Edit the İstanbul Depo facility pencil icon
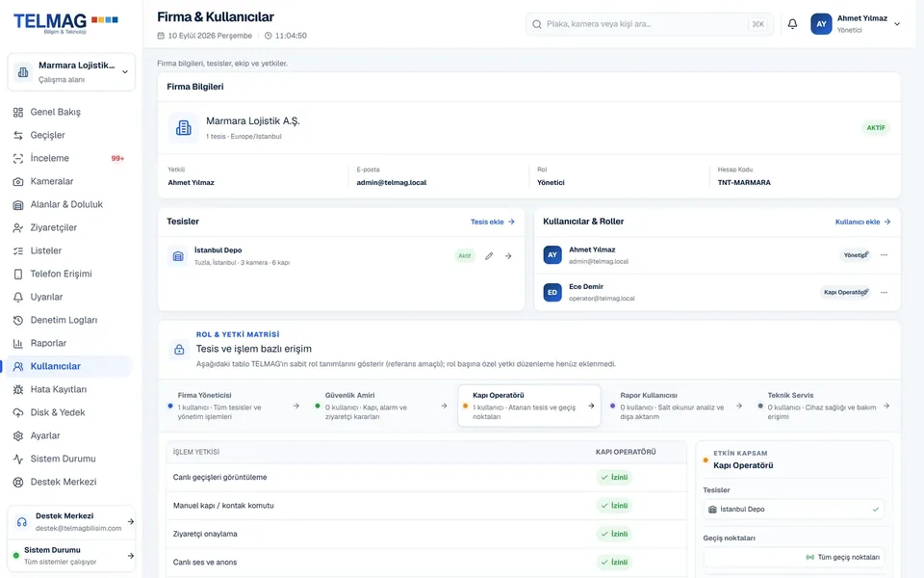 [489, 256]
